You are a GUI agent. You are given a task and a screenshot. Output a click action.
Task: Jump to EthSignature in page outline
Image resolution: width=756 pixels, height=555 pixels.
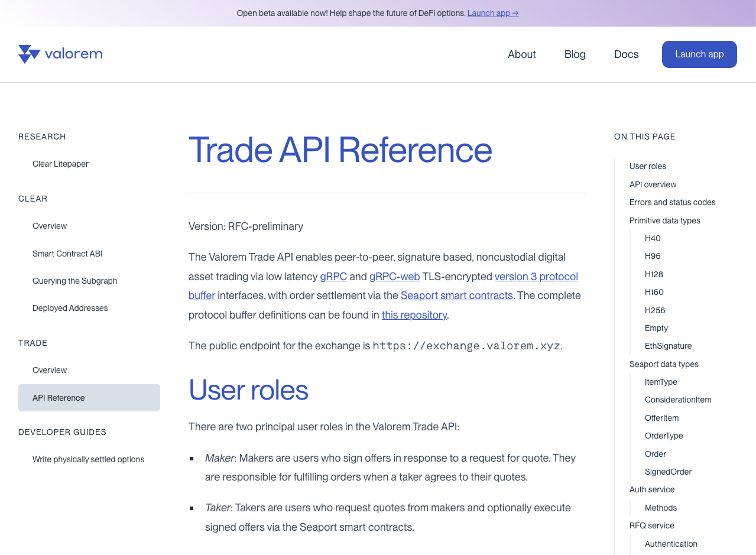[x=669, y=346]
